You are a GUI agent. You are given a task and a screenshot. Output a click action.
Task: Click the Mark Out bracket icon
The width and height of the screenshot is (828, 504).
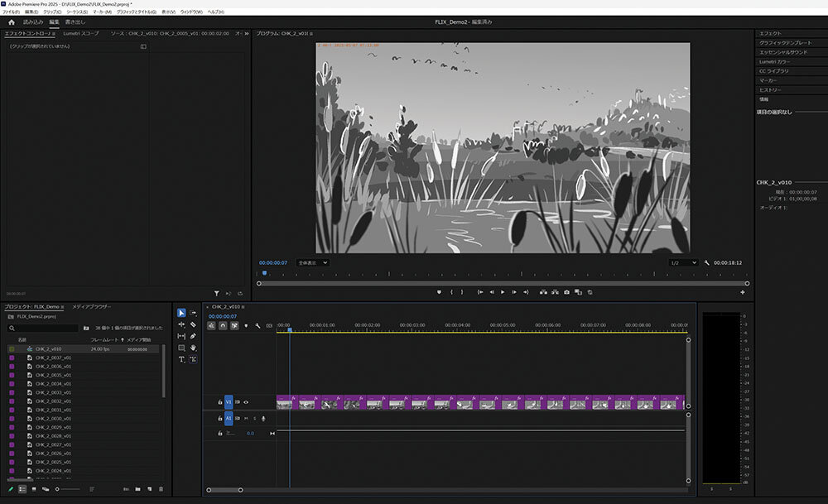[461, 292]
